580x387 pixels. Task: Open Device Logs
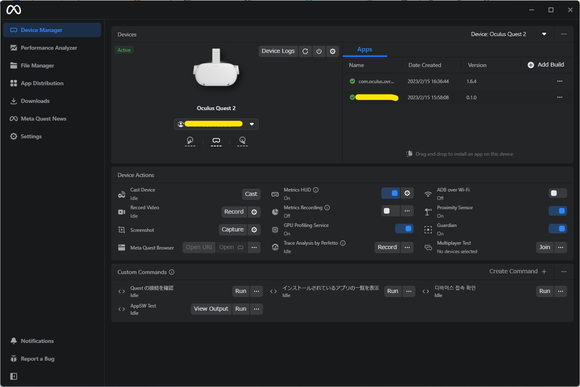point(278,51)
